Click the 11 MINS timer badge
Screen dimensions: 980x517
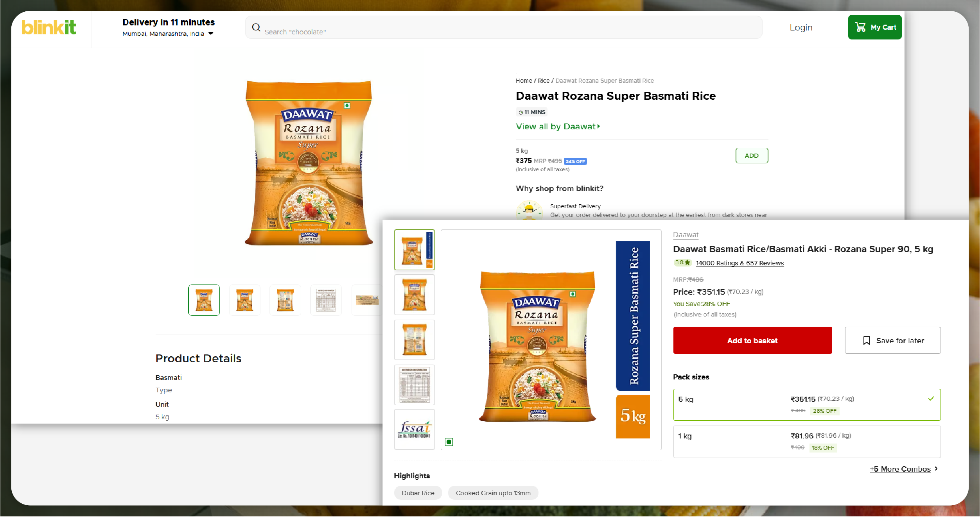pyautogui.click(x=532, y=112)
